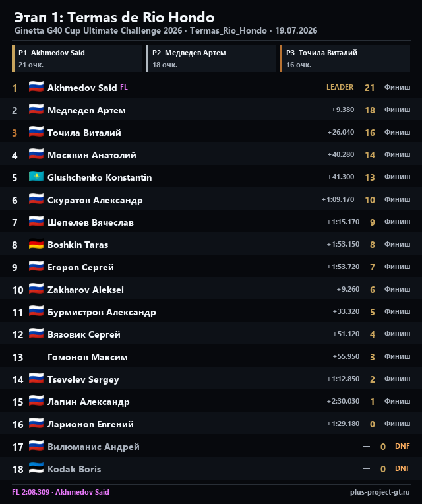Click the Russian flag next to Tsevelev Sergey

36,379
